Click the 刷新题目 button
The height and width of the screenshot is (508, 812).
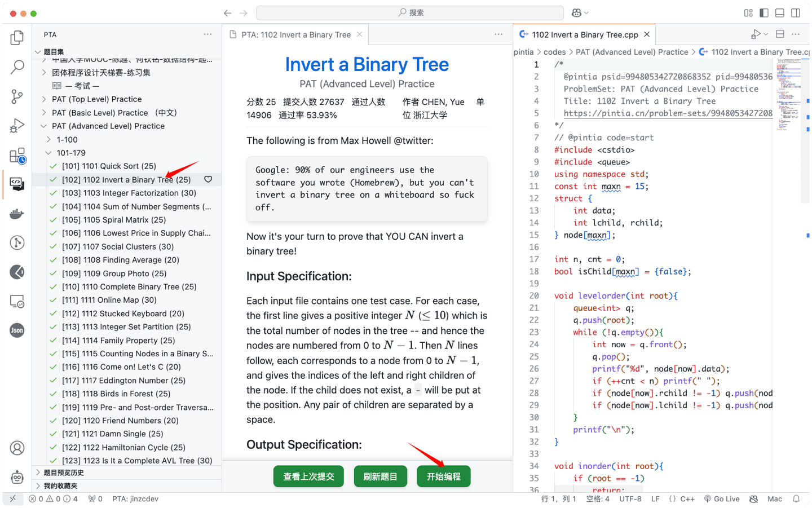click(380, 476)
